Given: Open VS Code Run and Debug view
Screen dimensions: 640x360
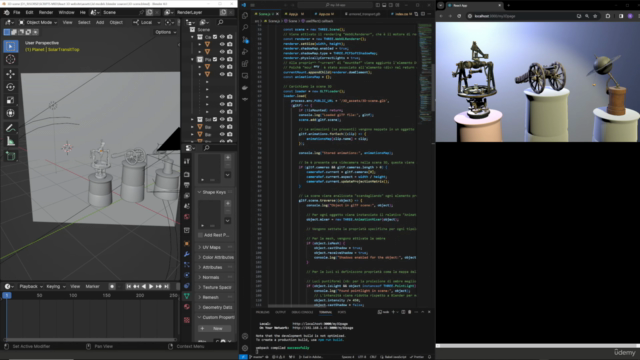Looking at the screenshot, I should coord(245,52).
